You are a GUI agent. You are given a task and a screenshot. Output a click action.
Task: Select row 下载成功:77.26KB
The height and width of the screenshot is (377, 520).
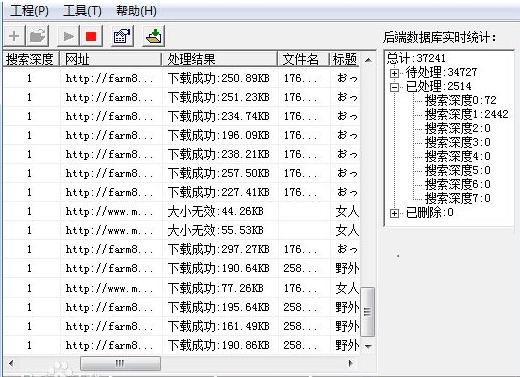click(182, 288)
